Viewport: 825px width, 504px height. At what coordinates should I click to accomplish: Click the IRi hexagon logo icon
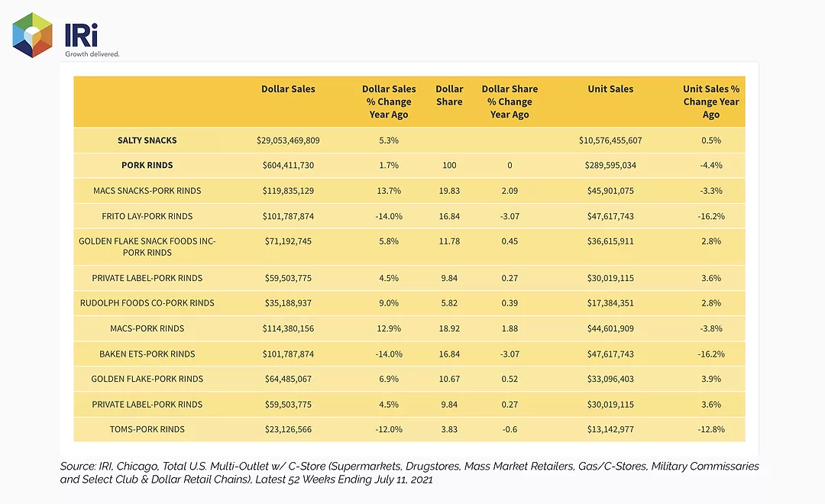tap(33, 35)
